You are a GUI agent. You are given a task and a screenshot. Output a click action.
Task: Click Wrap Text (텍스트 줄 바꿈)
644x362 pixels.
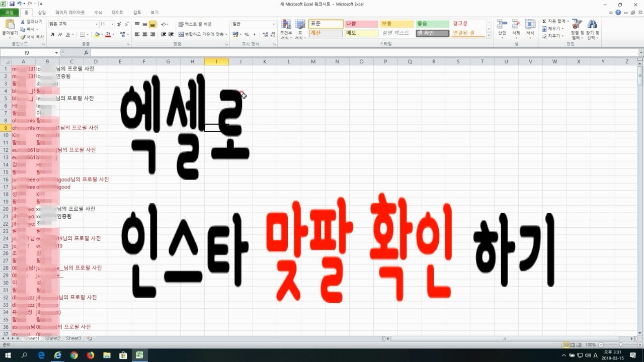(195, 24)
